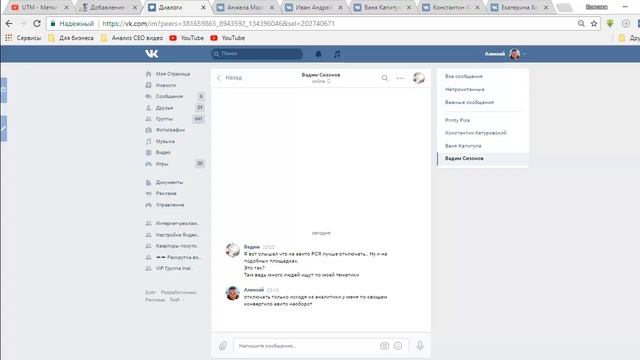The width and height of the screenshot is (640, 360).
Task: Record a voice message with the microphone icon
Action: pos(420,346)
